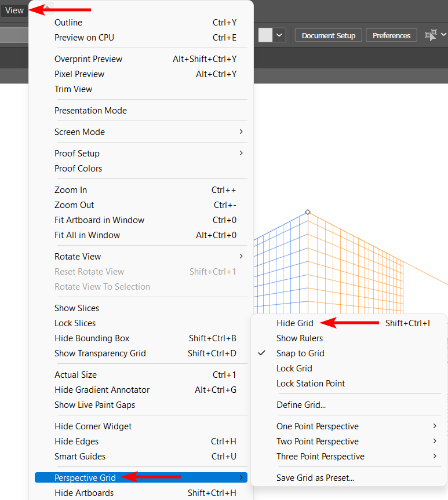This screenshot has height=500, width=448.
Task: Open the Preferences button
Action: [x=391, y=35]
